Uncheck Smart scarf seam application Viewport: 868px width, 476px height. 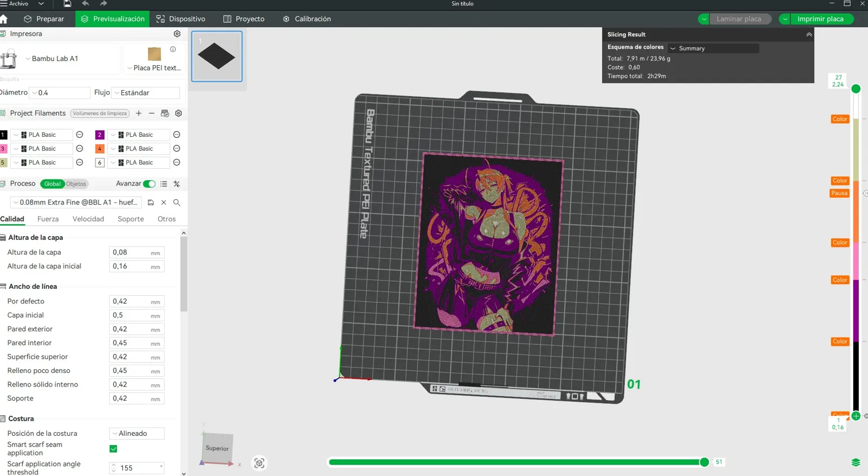[113, 449]
